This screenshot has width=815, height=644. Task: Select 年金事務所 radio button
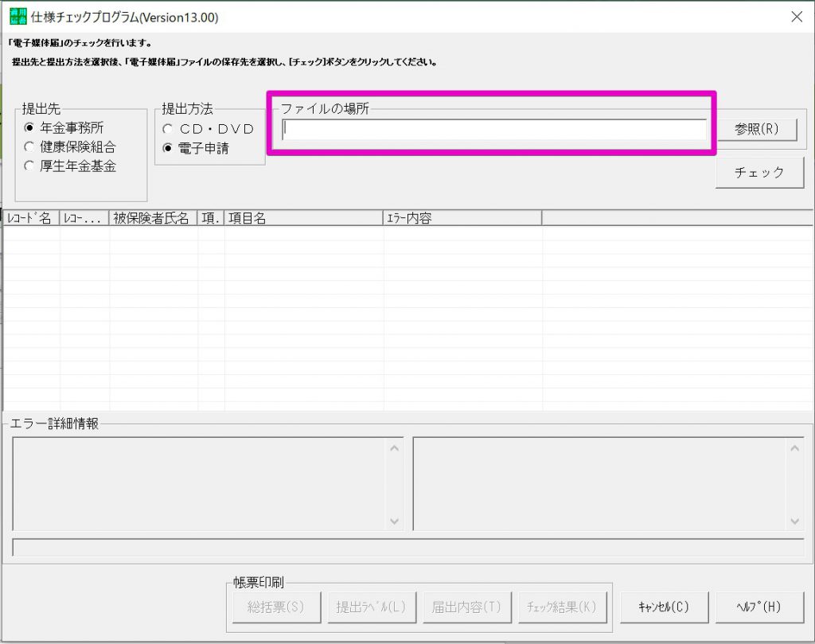click(x=64, y=127)
